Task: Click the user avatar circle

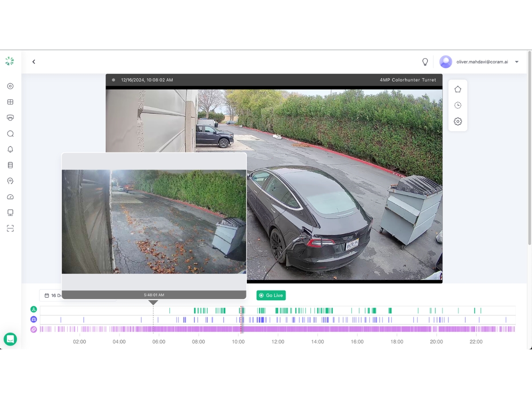Action: coord(446,62)
